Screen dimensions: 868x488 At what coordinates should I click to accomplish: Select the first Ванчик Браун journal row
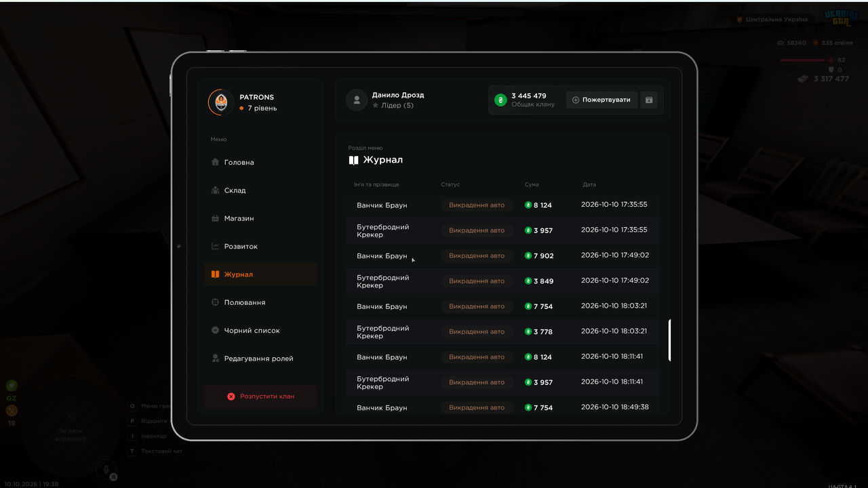tap(502, 205)
